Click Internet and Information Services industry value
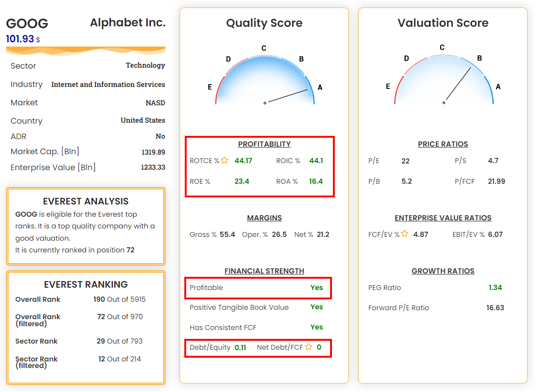The image size is (536, 392). [108, 85]
